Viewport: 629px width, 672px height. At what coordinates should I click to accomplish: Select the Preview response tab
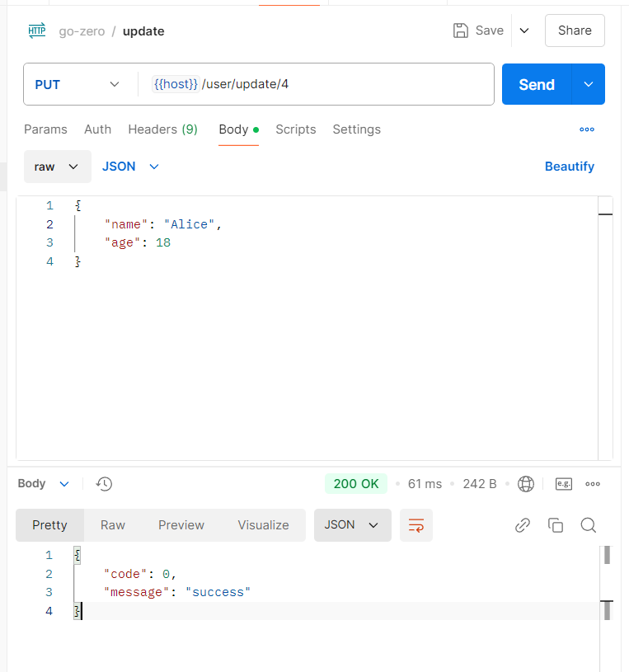click(x=181, y=525)
